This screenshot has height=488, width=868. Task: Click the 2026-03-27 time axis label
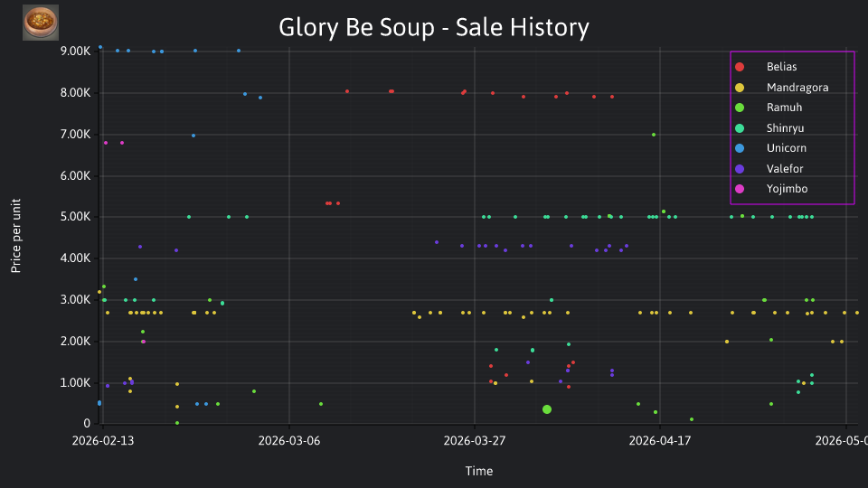475,441
